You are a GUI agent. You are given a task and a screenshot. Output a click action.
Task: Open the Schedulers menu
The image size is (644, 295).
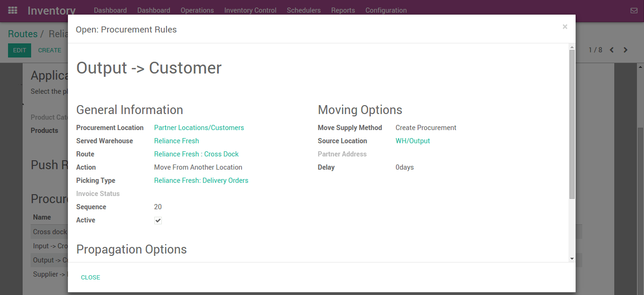[303, 10]
